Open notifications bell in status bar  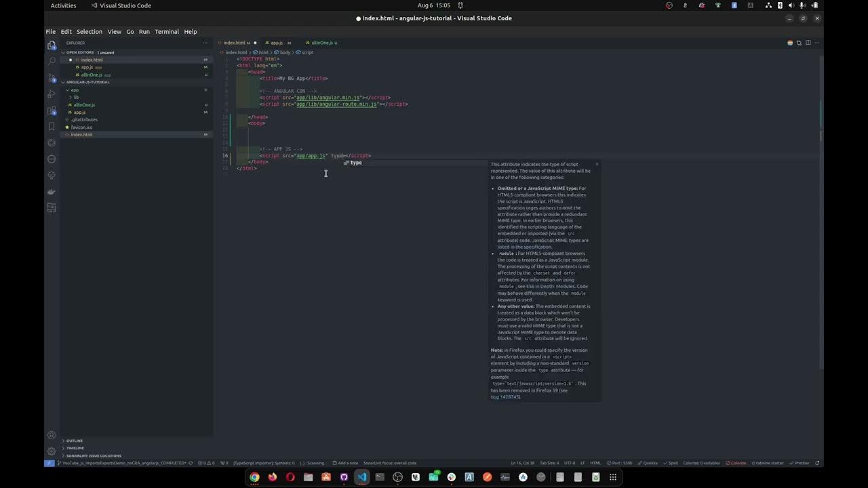click(817, 463)
